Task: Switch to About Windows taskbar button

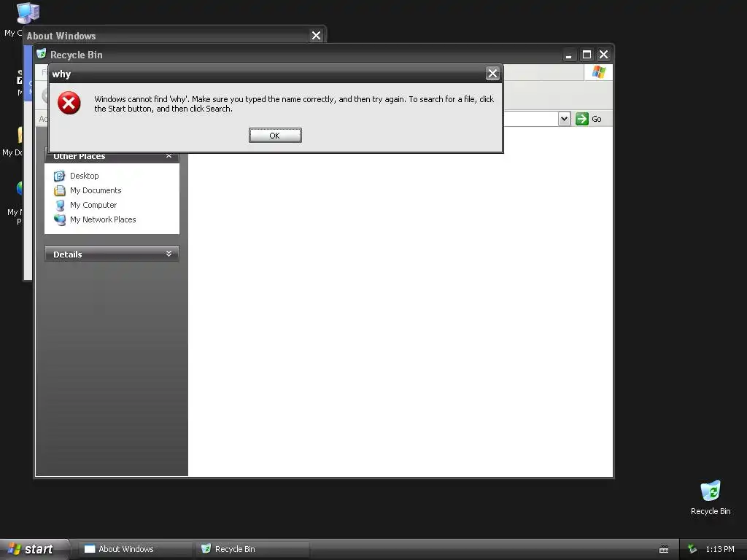Action: [135, 549]
